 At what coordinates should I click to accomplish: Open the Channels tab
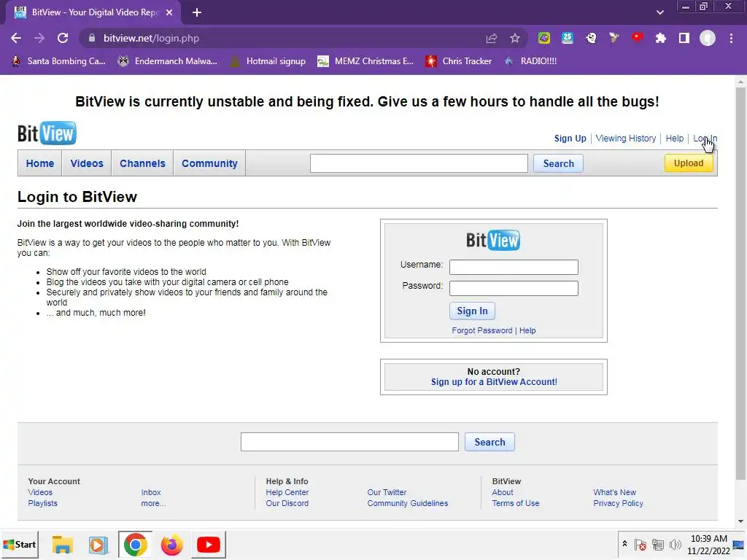pos(142,163)
